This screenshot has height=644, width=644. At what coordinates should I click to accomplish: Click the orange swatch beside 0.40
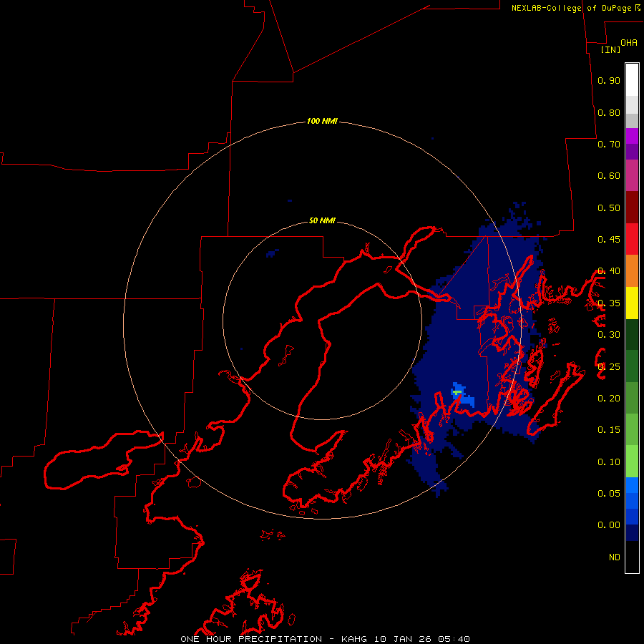632,270
